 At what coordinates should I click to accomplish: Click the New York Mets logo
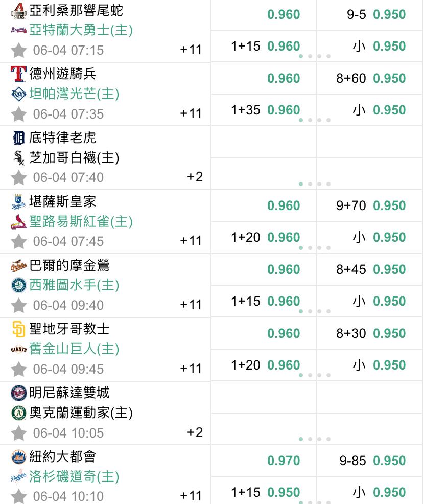tap(18, 457)
